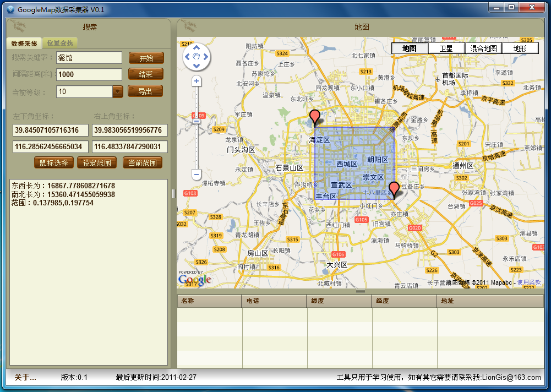Pan map left with navigation arrow

point(187,57)
